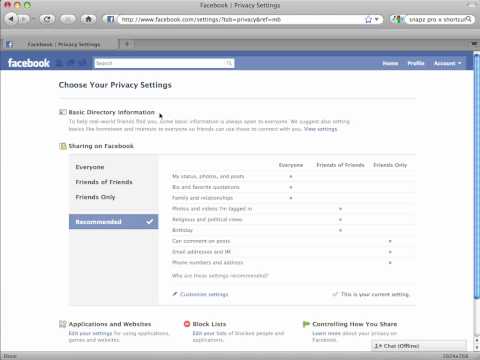Choose the Friends Only sharing preset
480x360 pixels.
click(95, 197)
